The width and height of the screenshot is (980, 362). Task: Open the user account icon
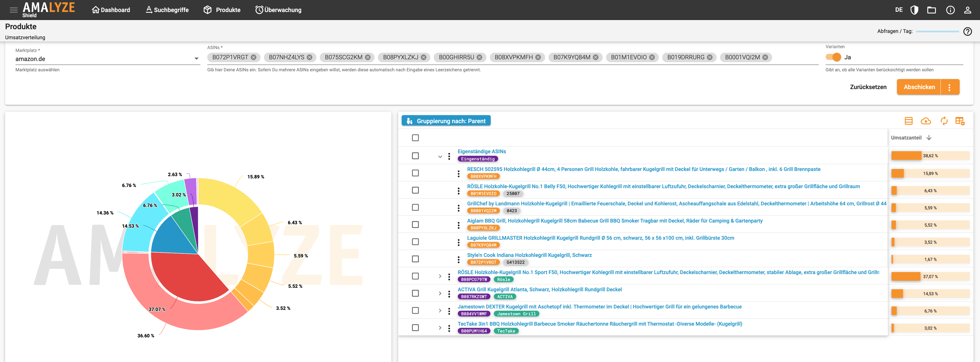pyautogui.click(x=967, y=10)
